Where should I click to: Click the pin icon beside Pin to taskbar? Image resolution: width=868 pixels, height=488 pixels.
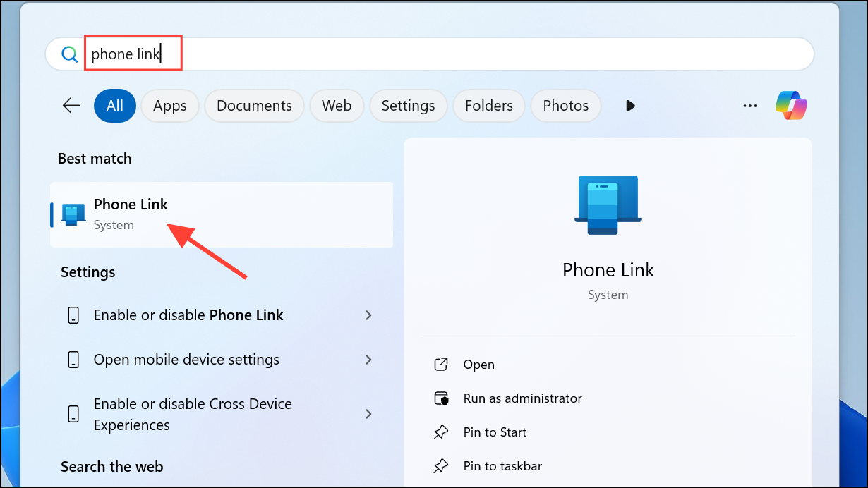coord(441,466)
